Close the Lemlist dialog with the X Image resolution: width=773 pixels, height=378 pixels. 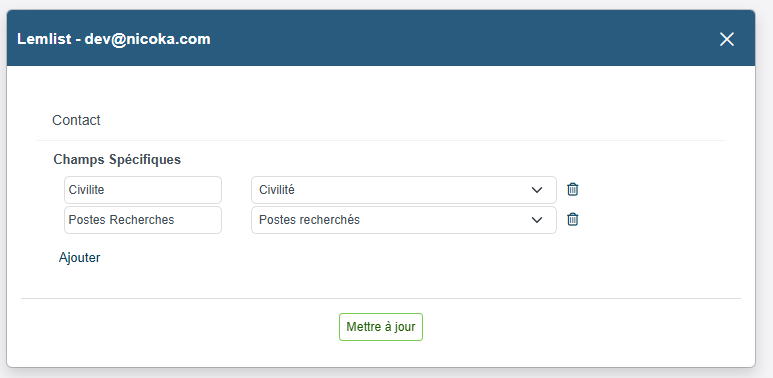727,39
